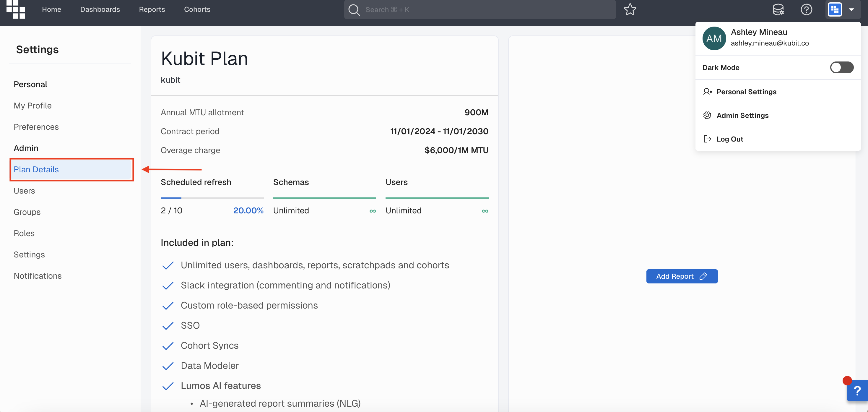Select Users in the Admin sidebar
Image resolution: width=868 pixels, height=412 pixels.
(x=24, y=191)
